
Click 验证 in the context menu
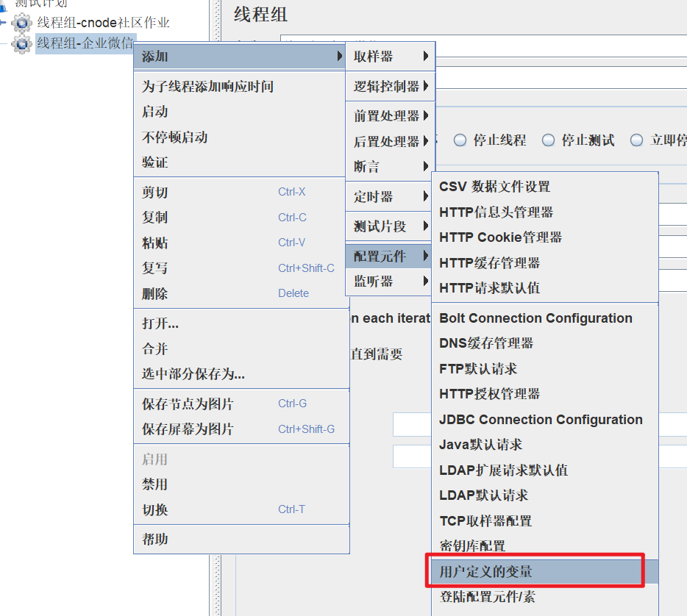239,162
